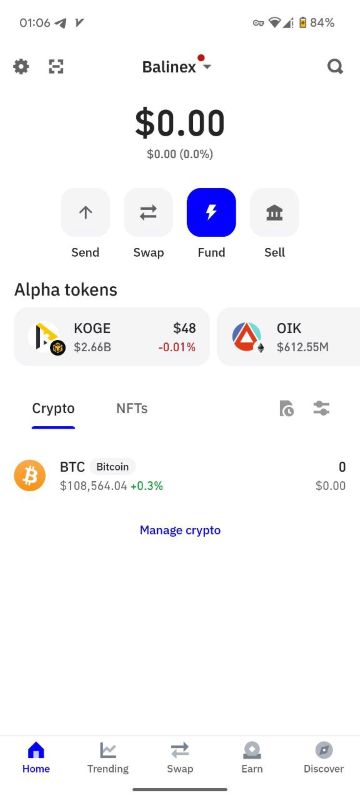Open the KOGE alpha token card
Viewport: 360px width, 800px height.
[112, 337]
